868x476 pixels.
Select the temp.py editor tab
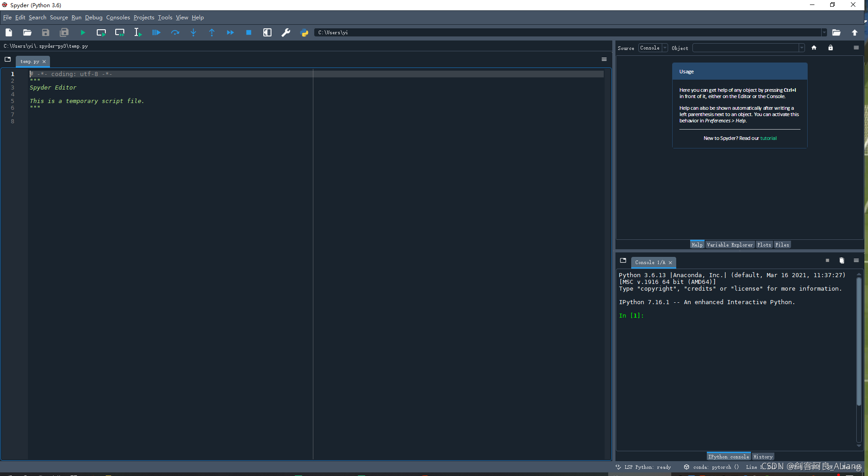click(x=30, y=62)
